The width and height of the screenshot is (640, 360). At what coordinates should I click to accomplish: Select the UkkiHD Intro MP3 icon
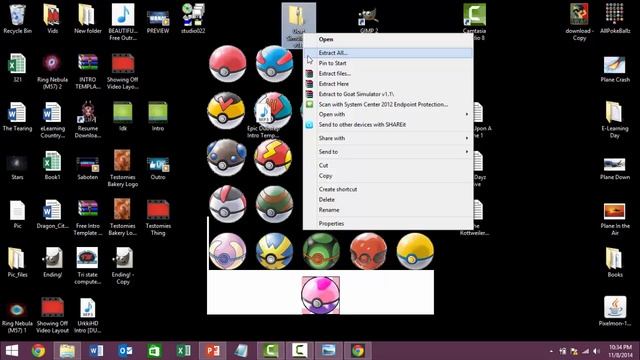tap(87, 315)
